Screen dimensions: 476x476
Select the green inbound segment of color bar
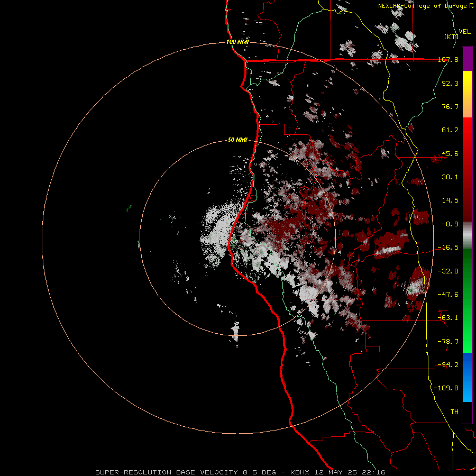pyautogui.click(x=467, y=300)
